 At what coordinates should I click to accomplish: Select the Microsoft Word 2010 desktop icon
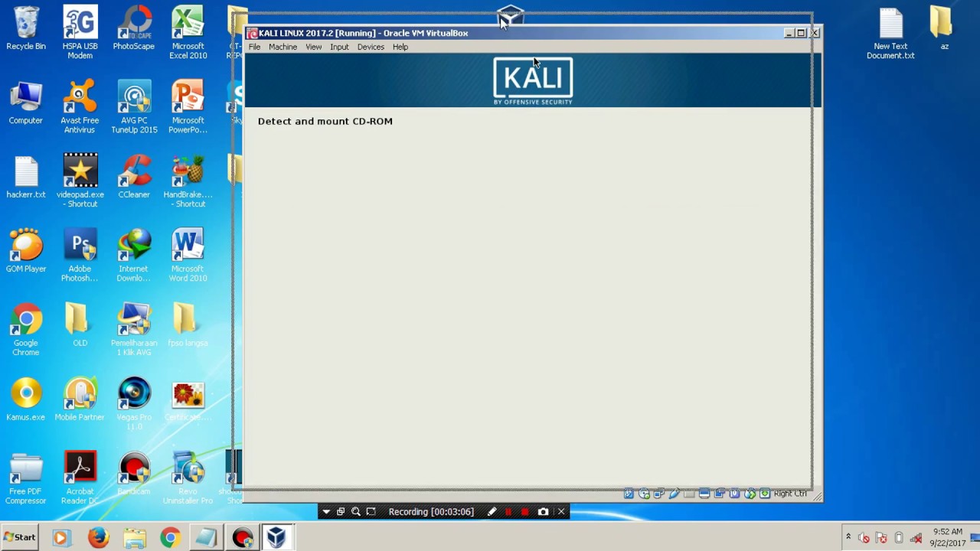tap(188, 256)
